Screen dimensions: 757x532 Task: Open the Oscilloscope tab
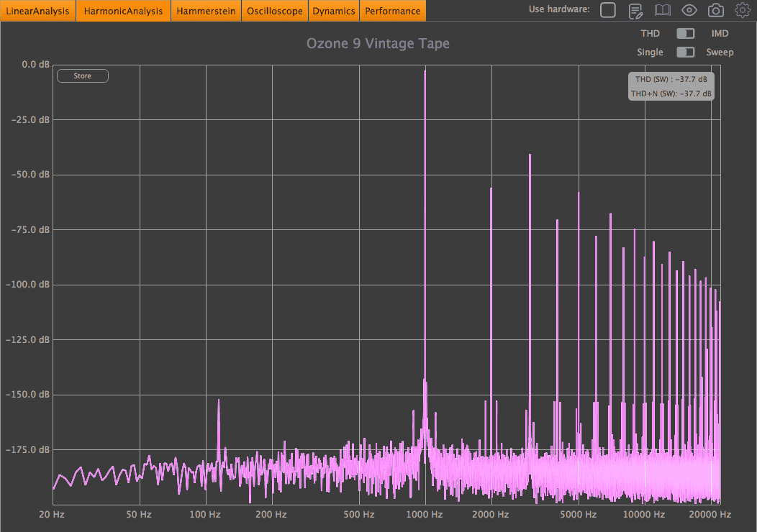point(275,11)
